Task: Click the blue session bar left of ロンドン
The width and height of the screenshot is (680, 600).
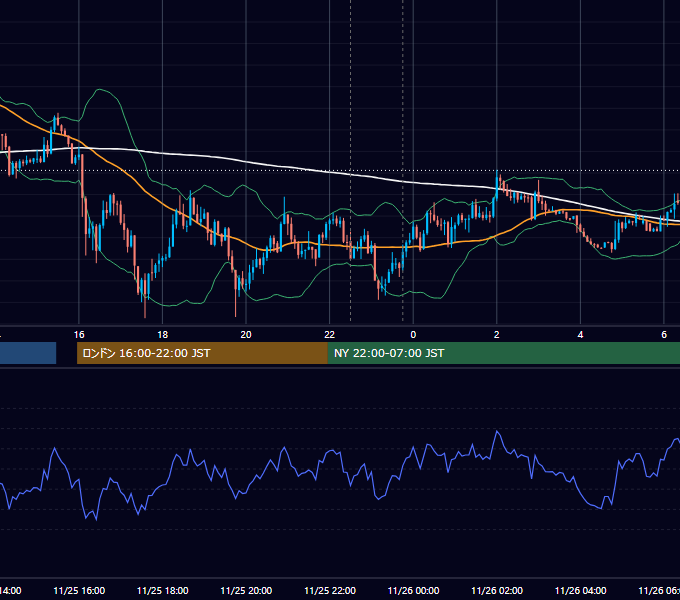Action: click(28, 353)
